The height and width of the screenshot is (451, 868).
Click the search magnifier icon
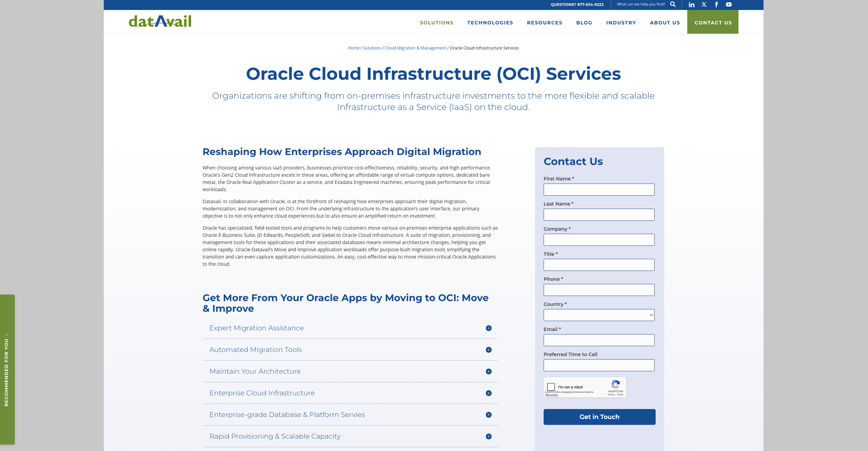coord(673,4)
